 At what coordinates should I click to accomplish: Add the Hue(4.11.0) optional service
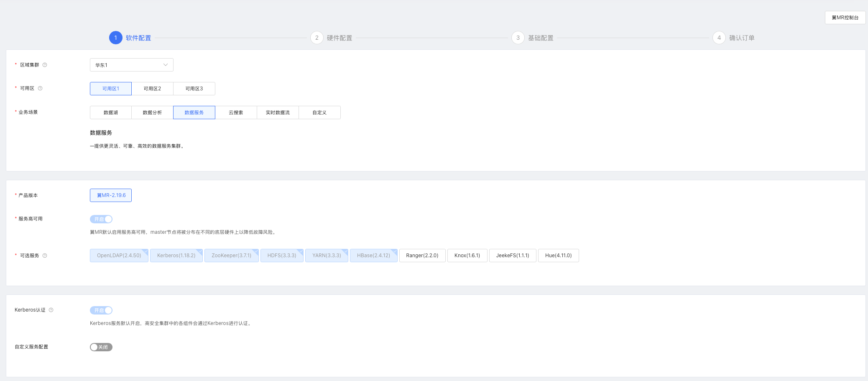tap(558, 256)
